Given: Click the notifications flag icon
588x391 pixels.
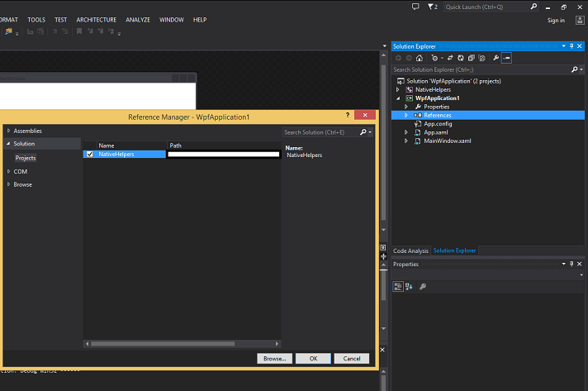Looking at the screenshot, I should click(432, 7).
